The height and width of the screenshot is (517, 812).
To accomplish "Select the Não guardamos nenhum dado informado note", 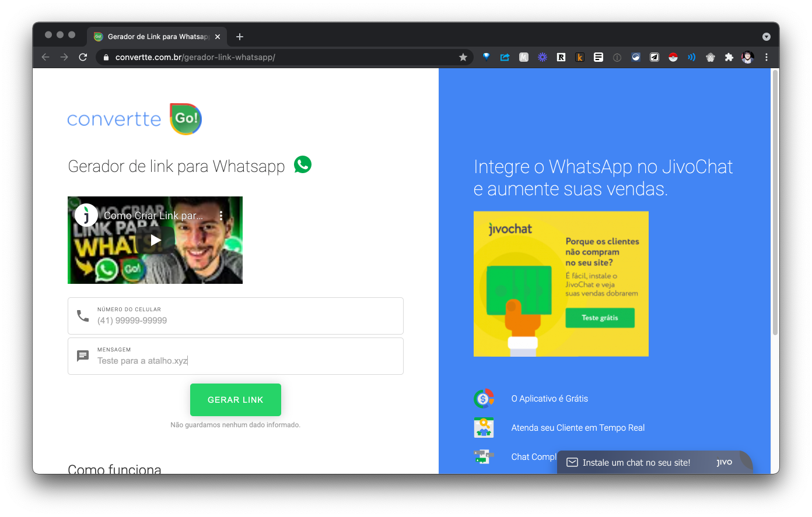I will [x=235, y=425].
